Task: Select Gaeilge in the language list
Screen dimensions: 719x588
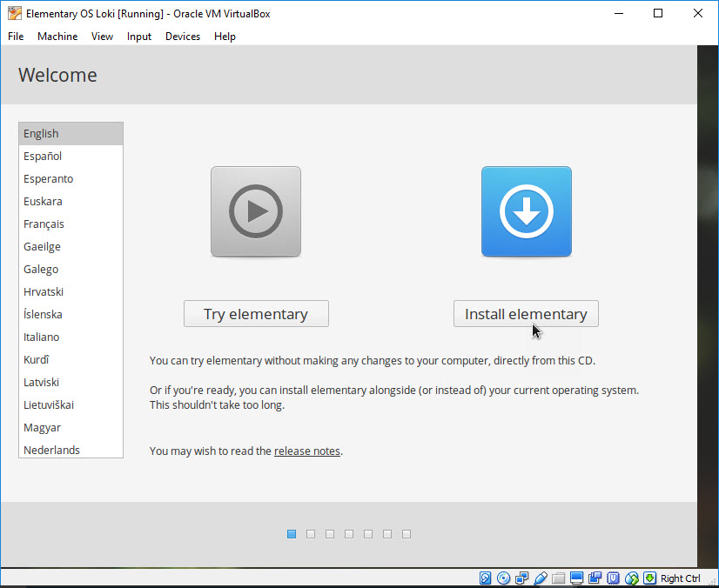Action: coord(71,246)
